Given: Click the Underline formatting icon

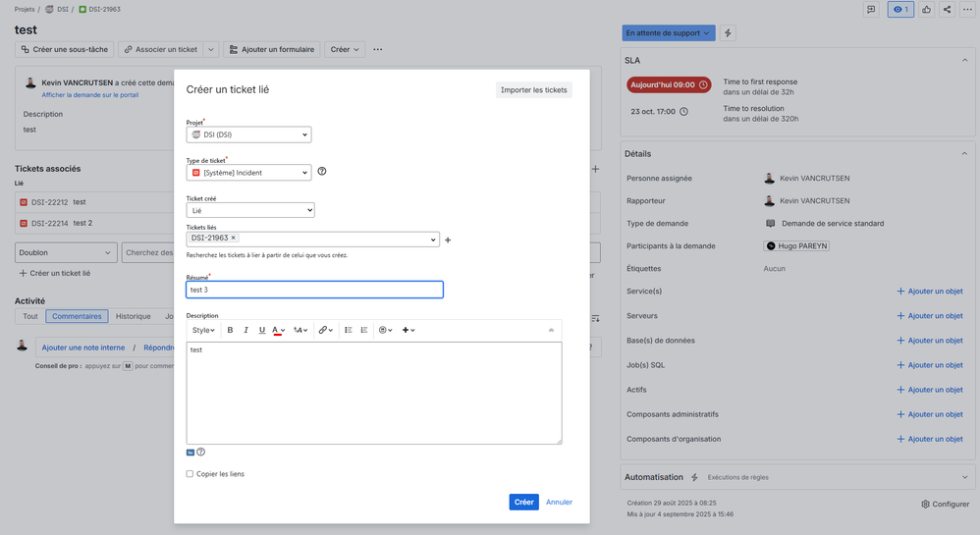Looking at the screenshot, I should click(x=262, y=330).
